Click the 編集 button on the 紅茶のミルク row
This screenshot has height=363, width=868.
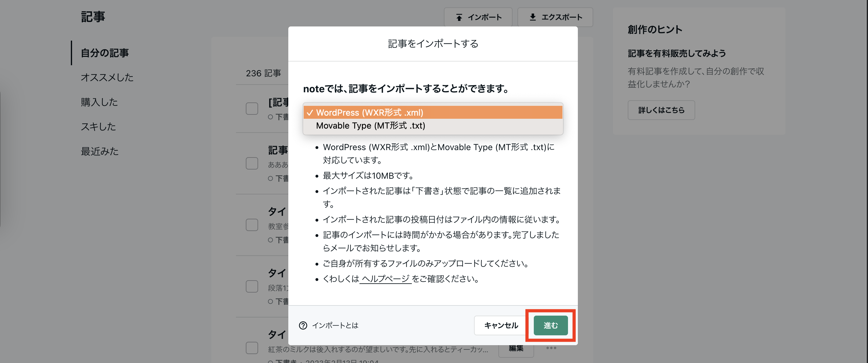(516, 349)
